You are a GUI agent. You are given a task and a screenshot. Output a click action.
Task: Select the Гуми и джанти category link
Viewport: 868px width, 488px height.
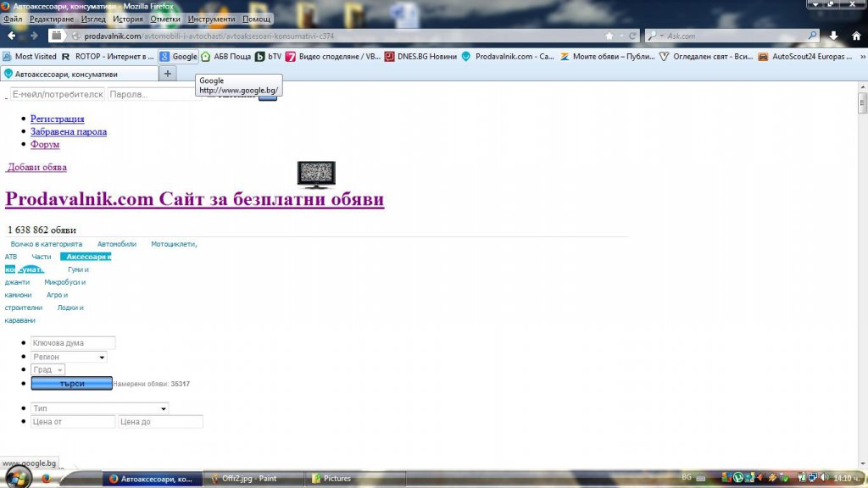pyautogui.click(x=78, y=269)
